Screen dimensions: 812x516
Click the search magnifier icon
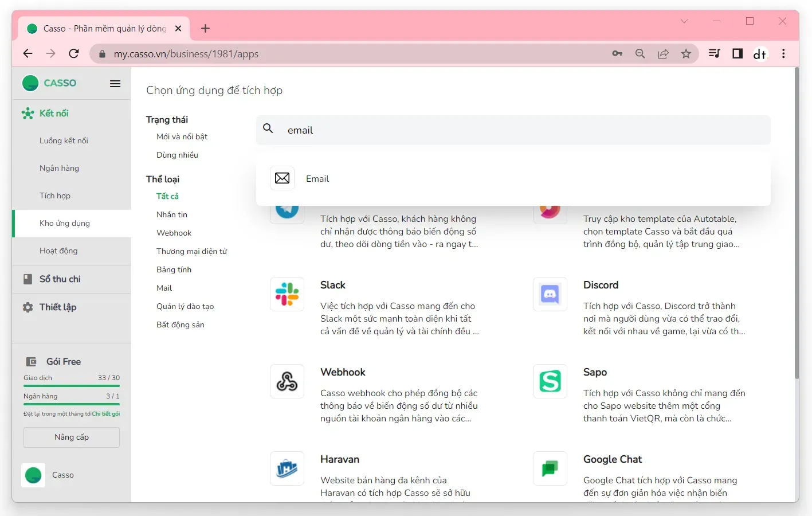coord(268,128)
